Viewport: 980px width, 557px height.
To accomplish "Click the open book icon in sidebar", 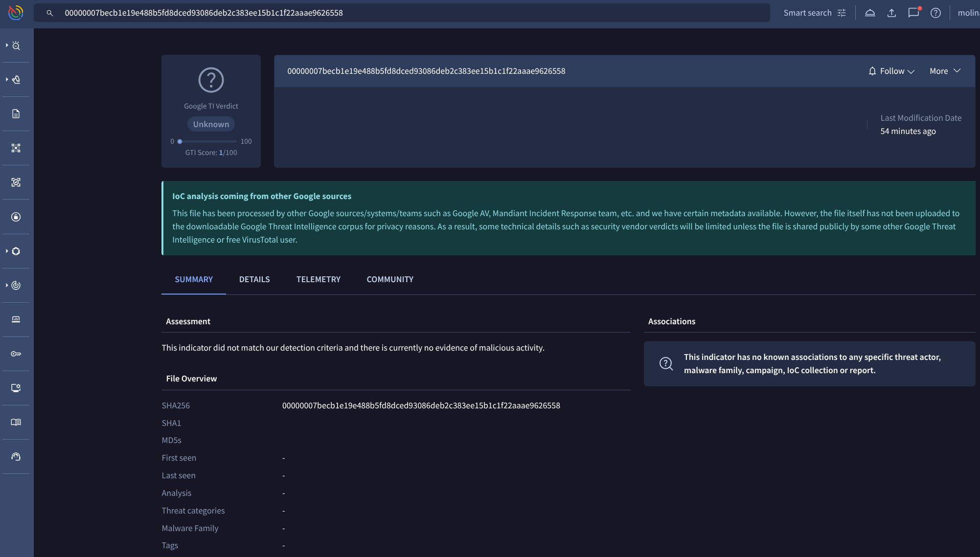I will (16, 422).
